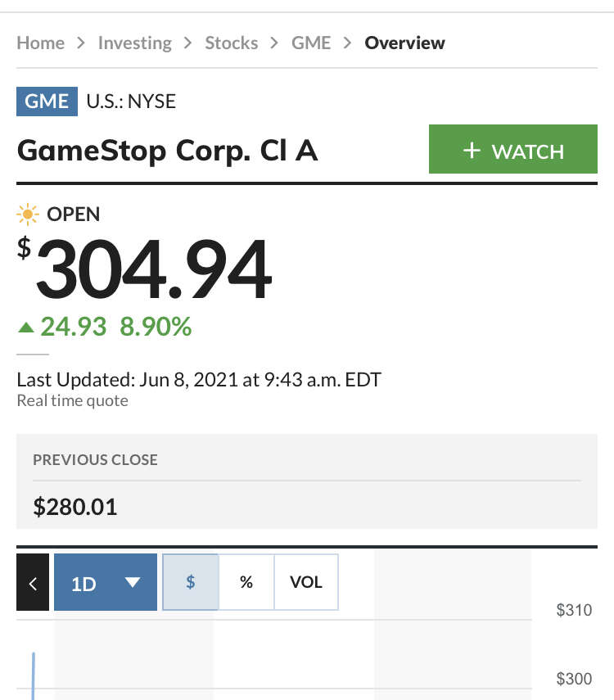
Task: Switch chart to percent mode
Action: point(246,582)
